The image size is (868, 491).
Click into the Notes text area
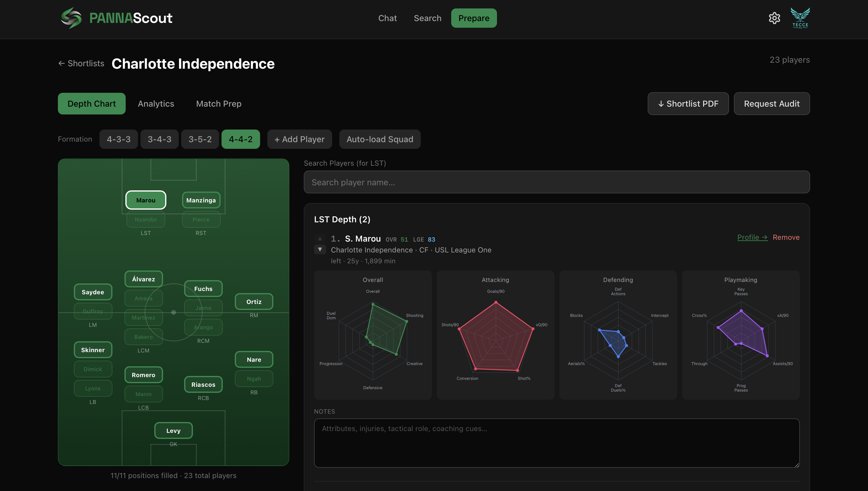[557, 443]
